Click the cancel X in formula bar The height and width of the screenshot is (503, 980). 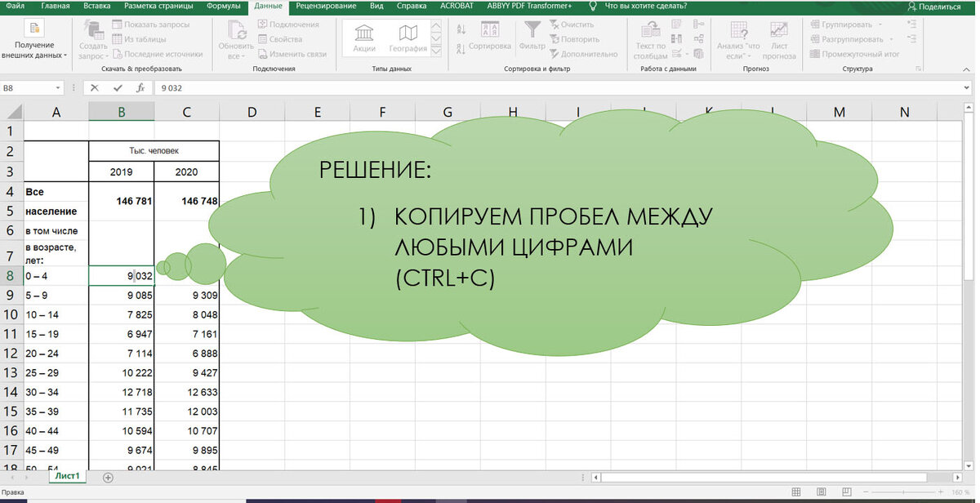pyautogui.click(x=95, y=87)
